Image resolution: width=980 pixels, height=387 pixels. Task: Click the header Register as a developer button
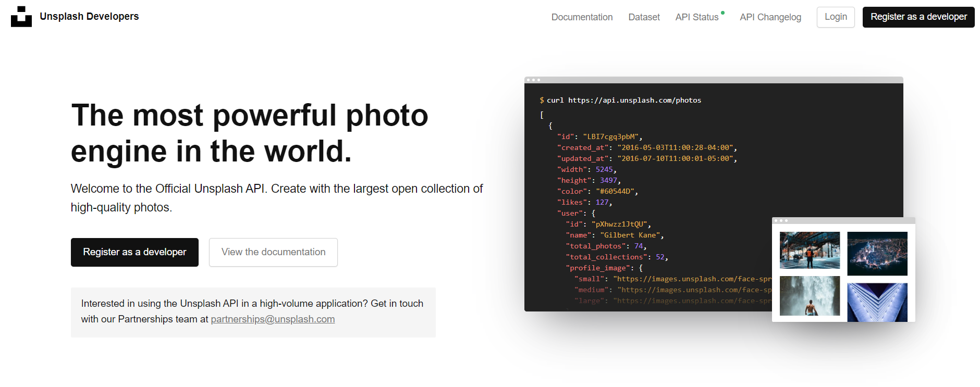tap(918, 17)
